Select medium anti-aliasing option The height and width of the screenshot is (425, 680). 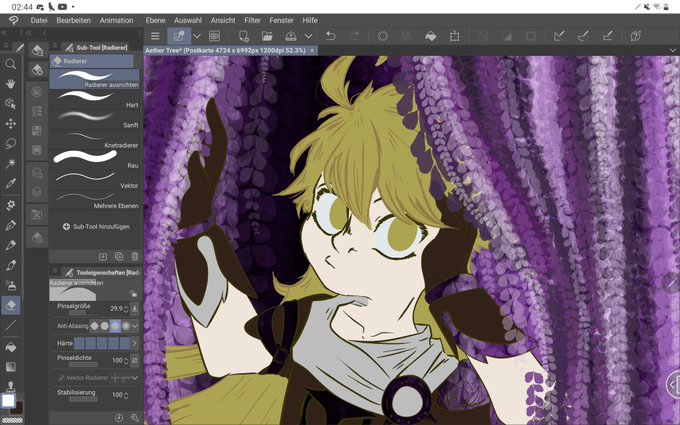pyautogui.click(x=115, y=326)
